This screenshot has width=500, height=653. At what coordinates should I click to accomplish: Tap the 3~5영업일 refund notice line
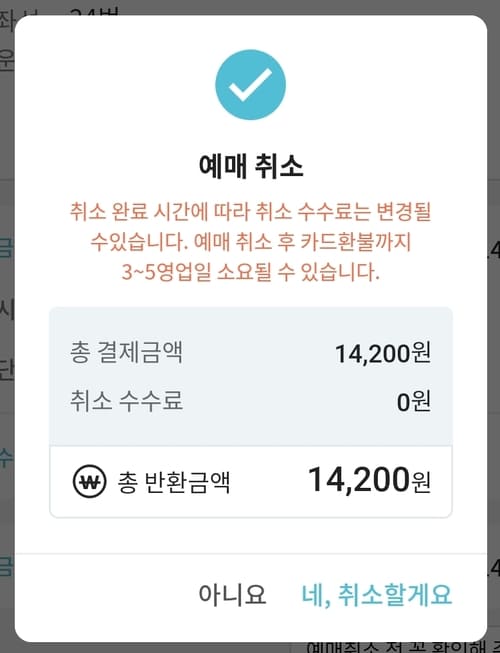pyautogui.click(x=251, y=272)
